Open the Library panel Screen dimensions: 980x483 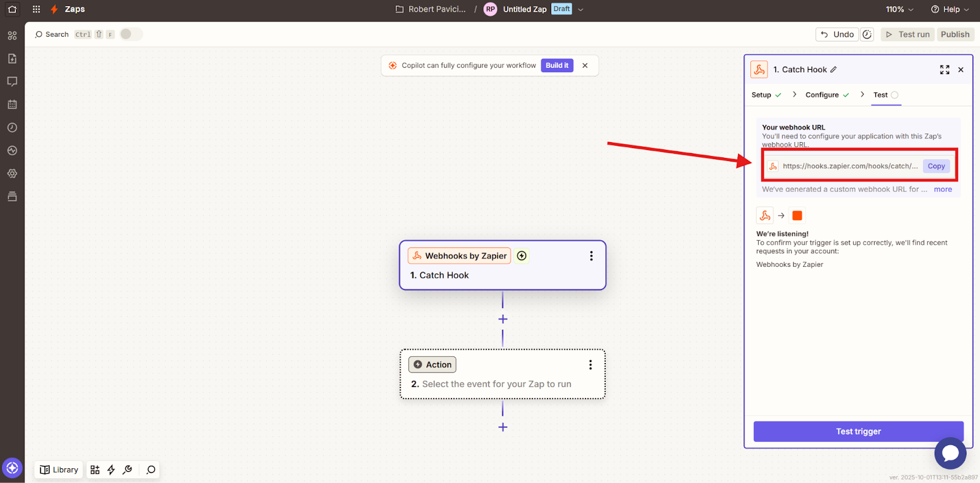point(59,470)
